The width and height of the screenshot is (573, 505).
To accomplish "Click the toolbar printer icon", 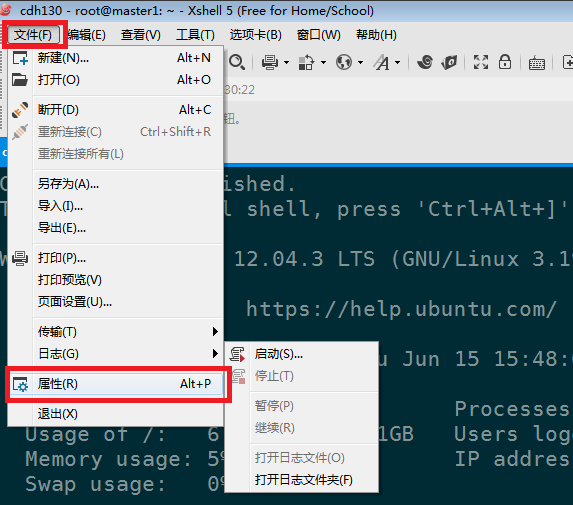I will [x=270, y=62].
